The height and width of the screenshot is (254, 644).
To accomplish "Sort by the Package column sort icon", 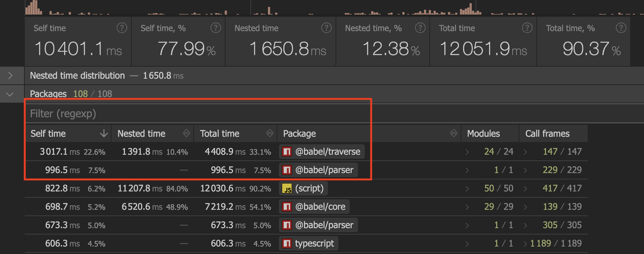I will pyautogui.click(x=453, y=133).
